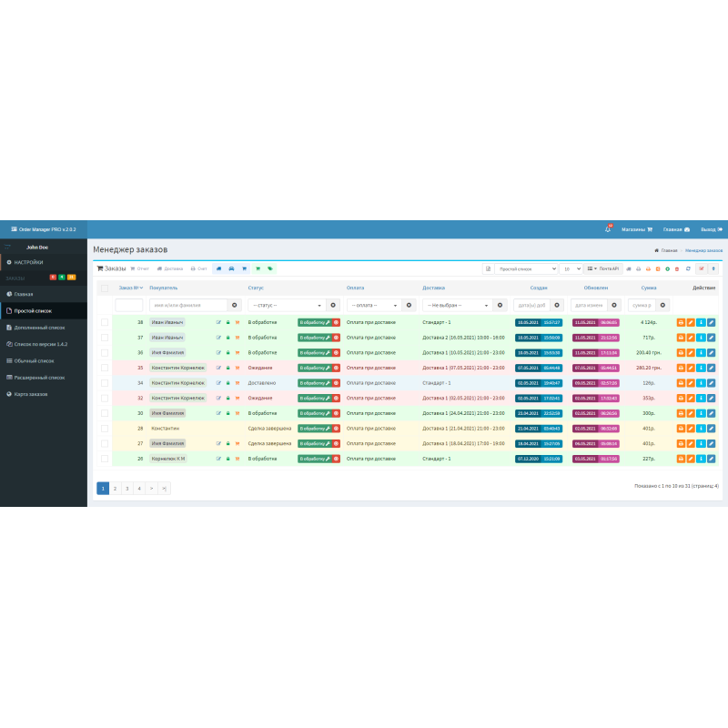Click the green plus add-order icon
728x728 pixels.
[x=667, y=268]
